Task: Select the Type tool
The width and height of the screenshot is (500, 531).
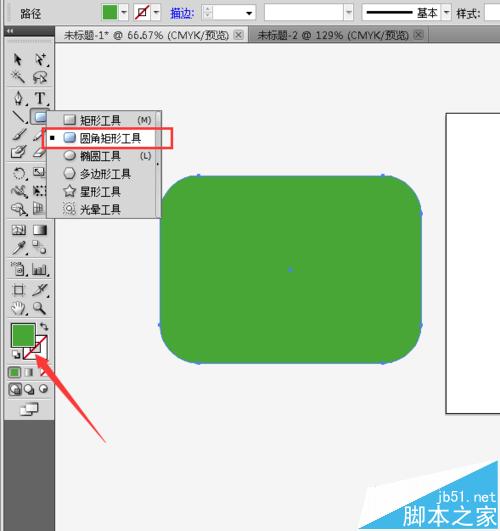Action: tap(40, 99)
